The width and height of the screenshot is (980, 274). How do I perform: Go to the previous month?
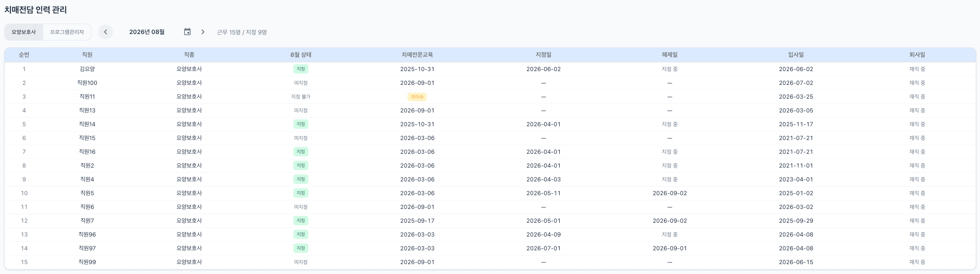pyautogui.click(x=106, y=32)
